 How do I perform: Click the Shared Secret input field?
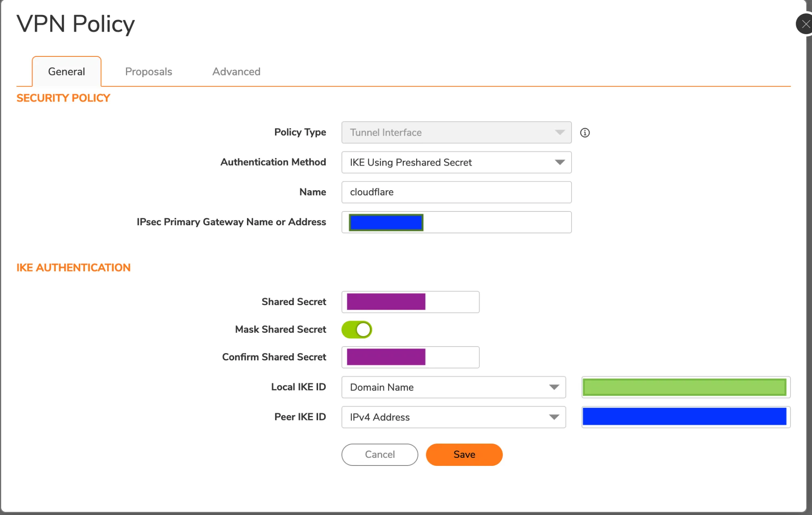pos(411,301)
